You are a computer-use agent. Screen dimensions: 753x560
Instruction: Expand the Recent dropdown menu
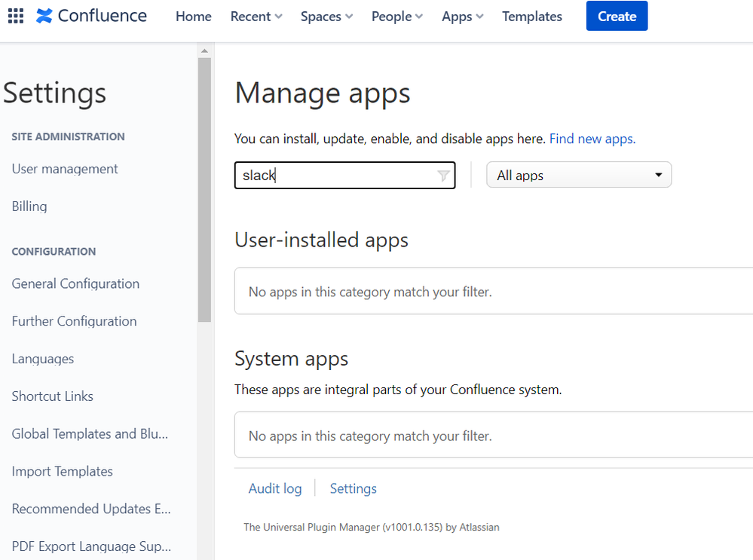256,17
